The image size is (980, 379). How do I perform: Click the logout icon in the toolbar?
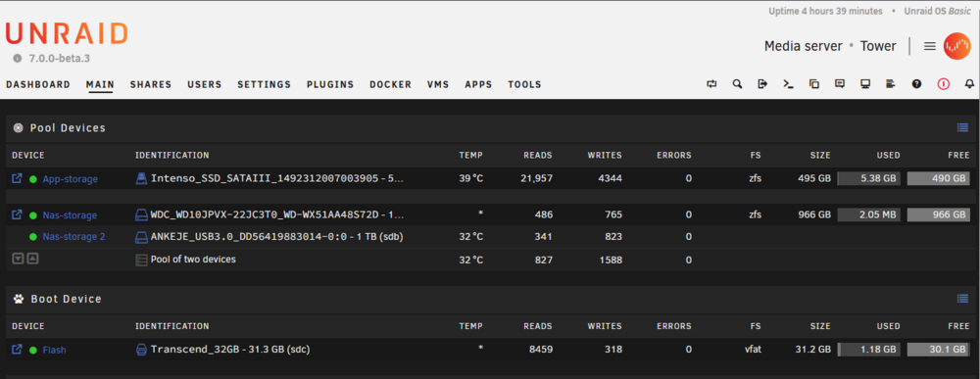coord(762,84)
